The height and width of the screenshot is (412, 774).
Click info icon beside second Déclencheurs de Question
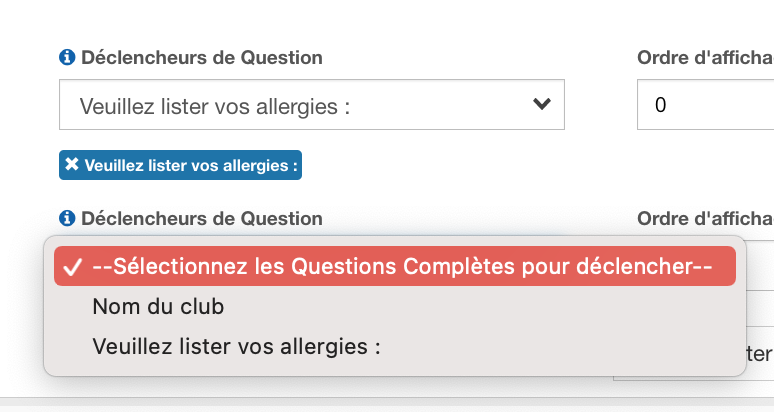coord(67,218)
